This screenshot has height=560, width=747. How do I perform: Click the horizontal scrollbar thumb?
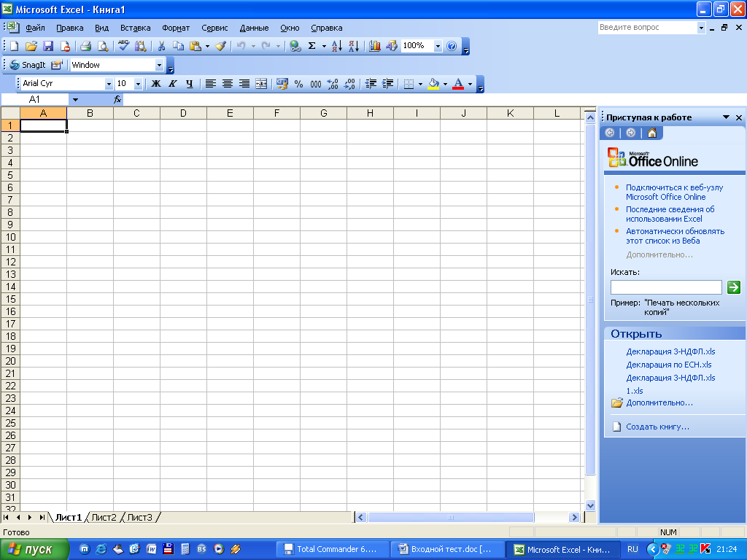point(451,517)
